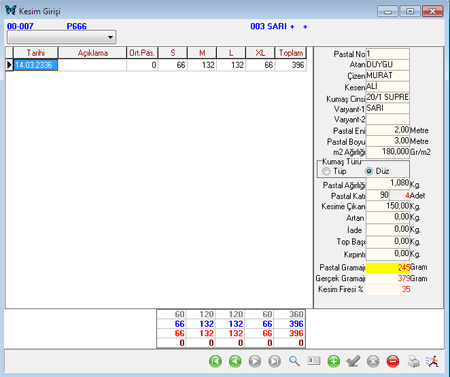Image resolution: width=450 pixels, height=377 pixels.
Task: Click the Gerçek Gramajı value 379
Action: coord(388,279)
